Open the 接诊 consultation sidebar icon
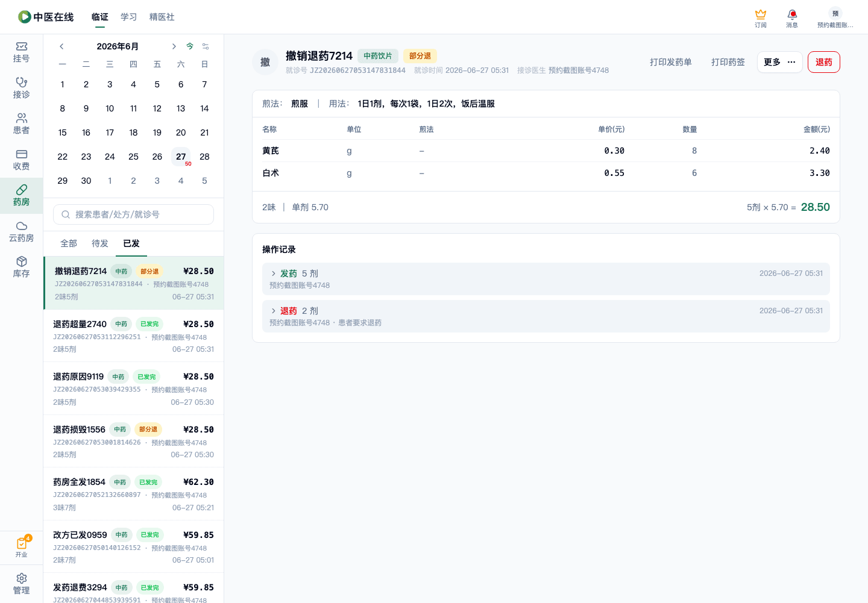Image resolution: width=868 pixels, height=603 pixels. (21, 88)
